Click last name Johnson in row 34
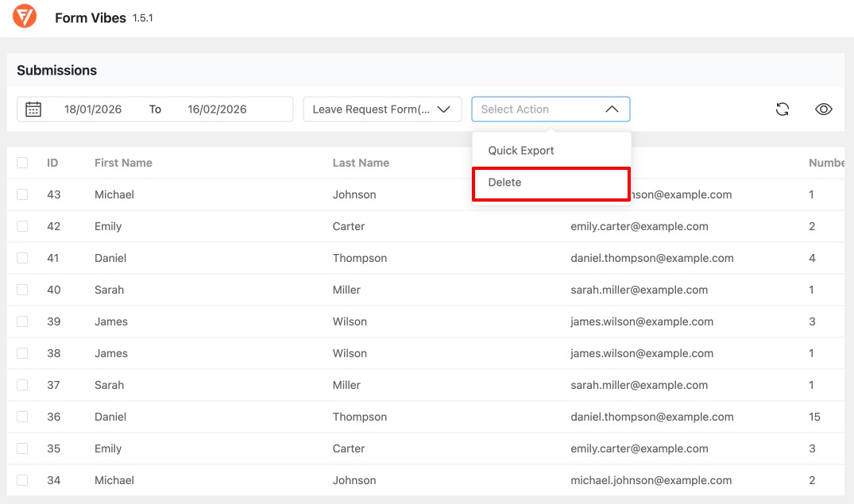Viewport: 854px width, 504px height. pyautogui.click(x=354, y=480)
